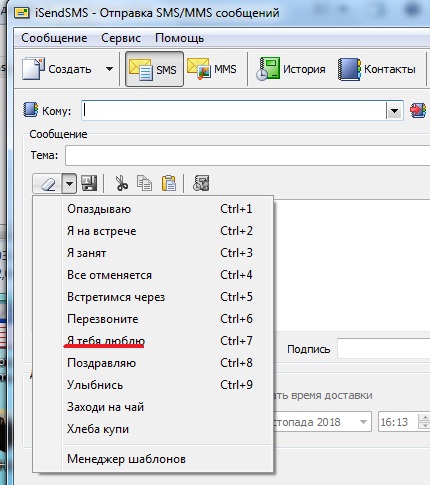Open the Контакты address book
The image size is (430, 485).
coord(377,69)
